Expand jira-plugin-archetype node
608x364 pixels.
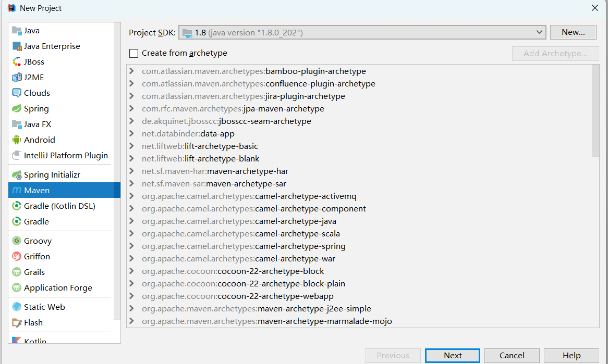tap(131, 96)
